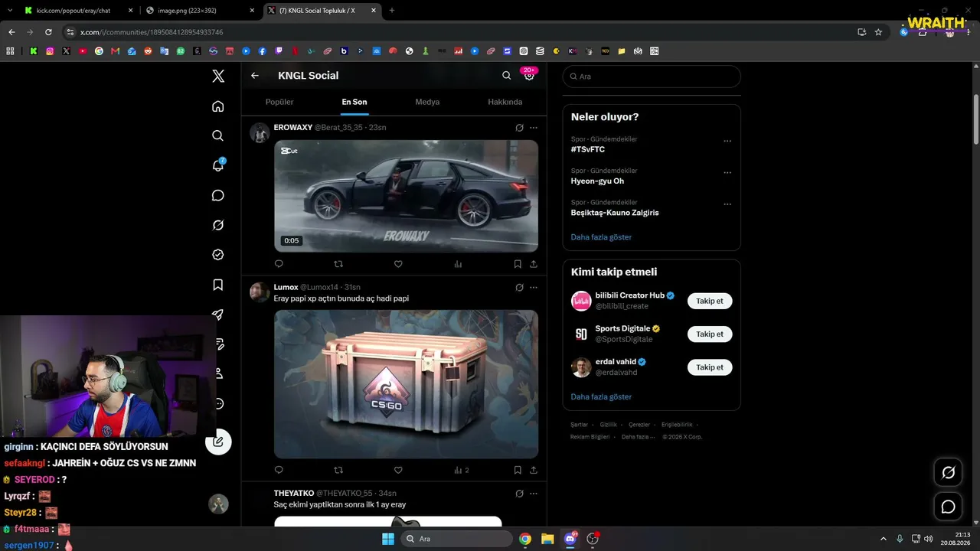Open the Hyeon-gyu Oh trend
The image size is (980, 551).
[597, 181]
